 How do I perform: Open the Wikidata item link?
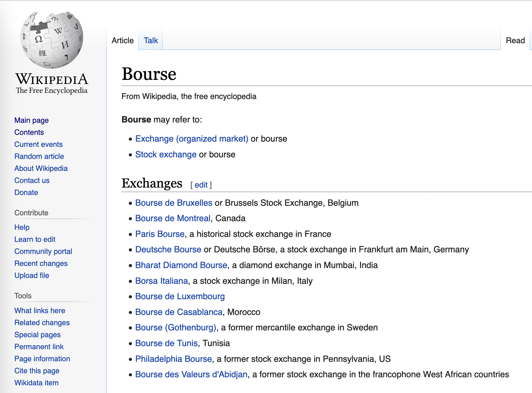click(x=36, y=383)
